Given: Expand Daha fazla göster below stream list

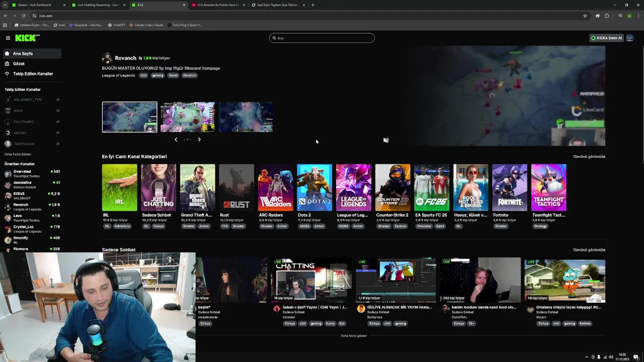Looking at the screenshot, I should (x=354, y=336).
